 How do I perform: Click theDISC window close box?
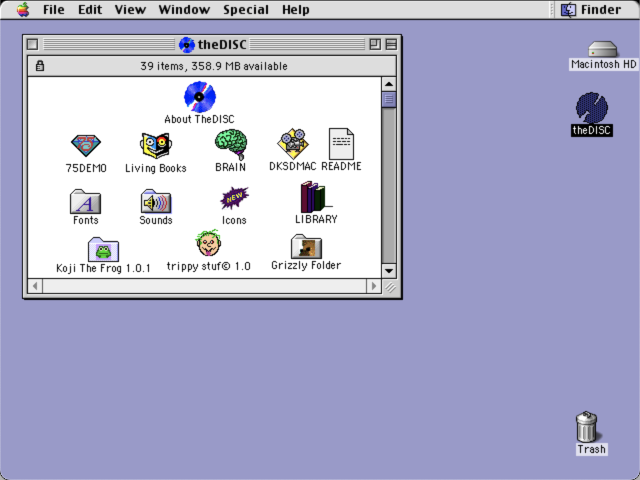33,44
